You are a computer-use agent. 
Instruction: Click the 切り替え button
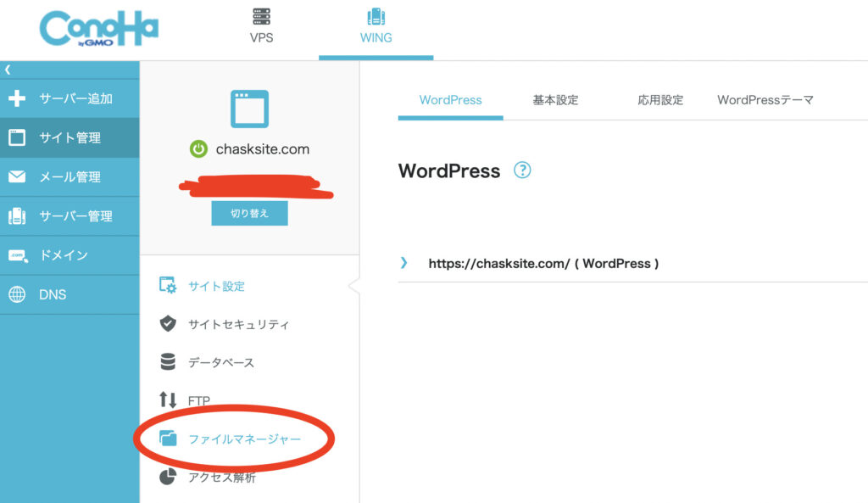click(x=250, y=213)
